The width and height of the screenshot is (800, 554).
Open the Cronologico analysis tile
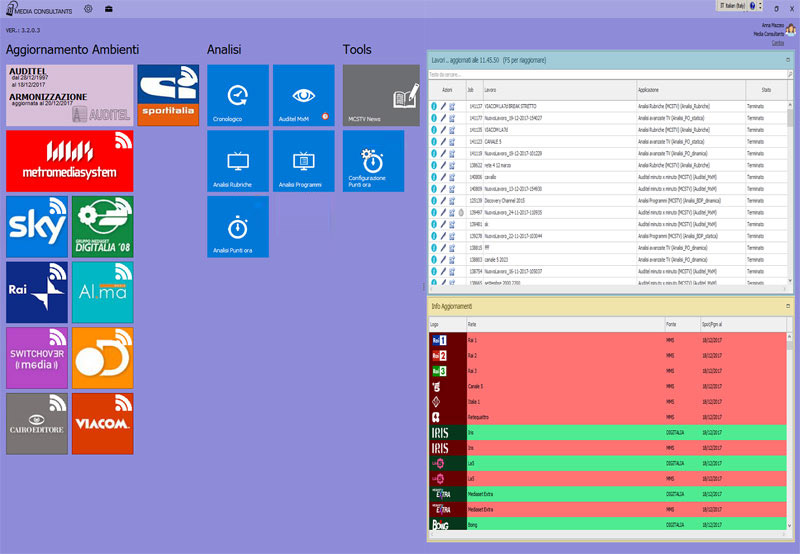pos(238,95)
